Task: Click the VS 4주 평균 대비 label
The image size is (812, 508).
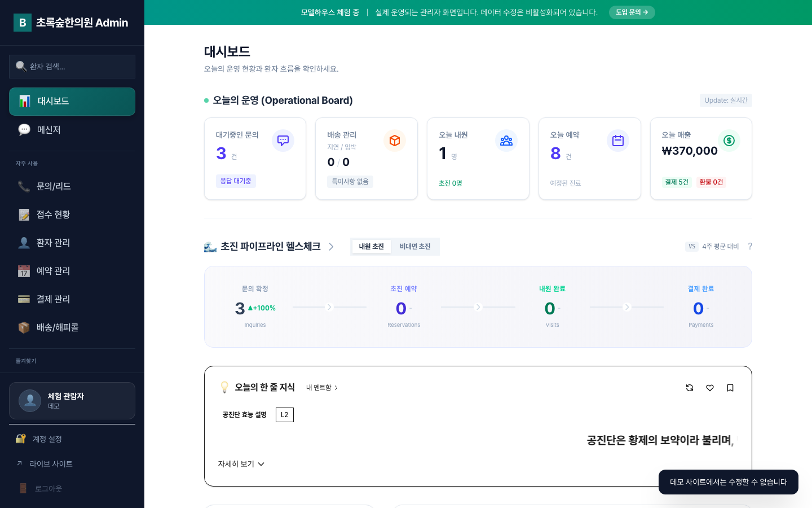Action: [x=712, y=247]
